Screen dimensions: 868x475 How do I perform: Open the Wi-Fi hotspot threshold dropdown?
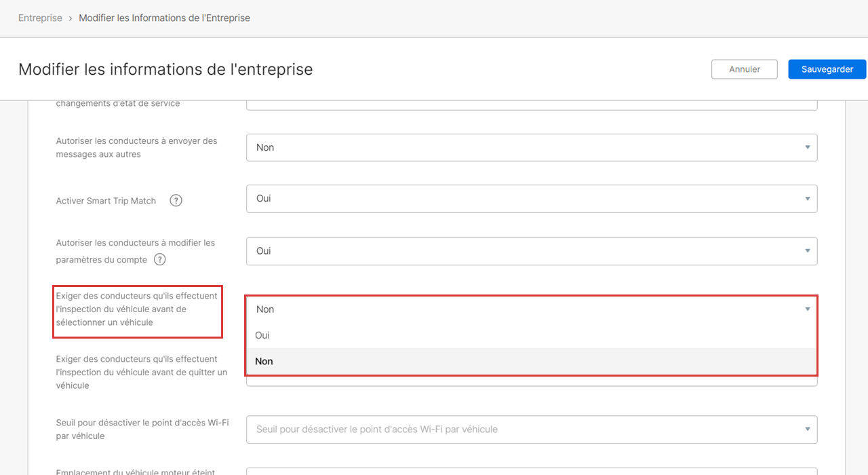point(532,430)
